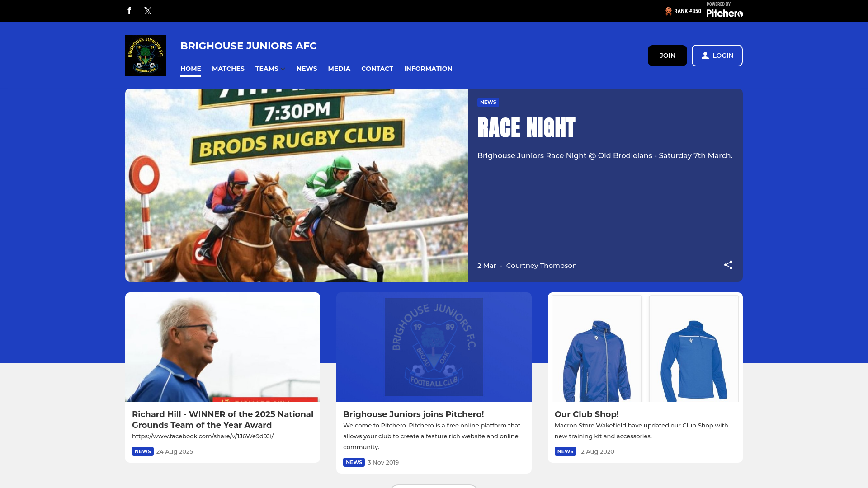Click the 'Welcome to Pitchero' description text
868x488 pixels.
pyautogui.click(x=432, y=436)
